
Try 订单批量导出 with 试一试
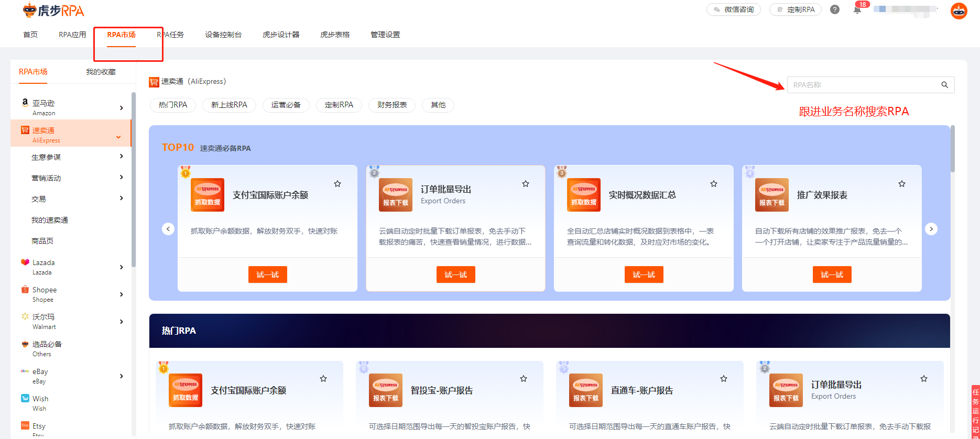click(456, 275)
